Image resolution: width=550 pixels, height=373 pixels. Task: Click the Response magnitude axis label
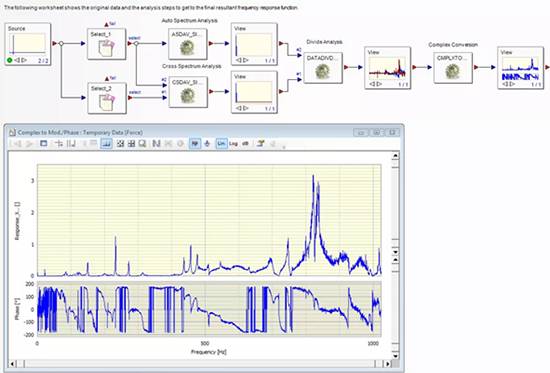[x=17, y=221]
